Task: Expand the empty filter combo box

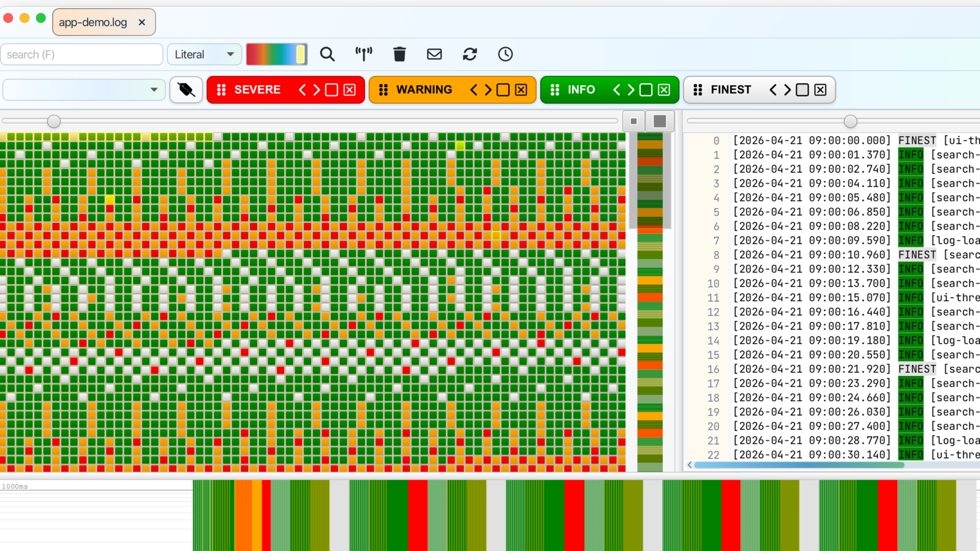Action: tap(84, 90)
